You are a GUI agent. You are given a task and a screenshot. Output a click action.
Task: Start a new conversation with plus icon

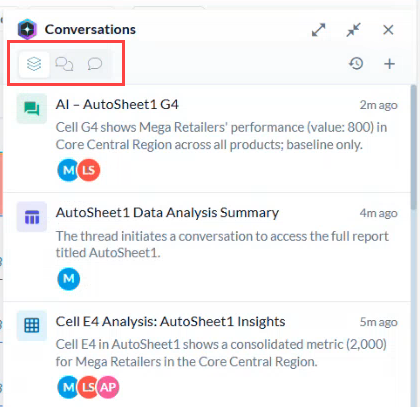click(389, 63)
